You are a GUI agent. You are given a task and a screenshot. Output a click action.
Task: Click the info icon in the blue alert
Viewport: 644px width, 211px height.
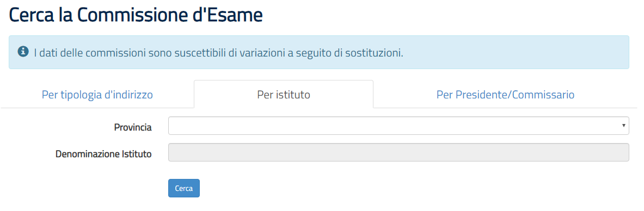23,52
